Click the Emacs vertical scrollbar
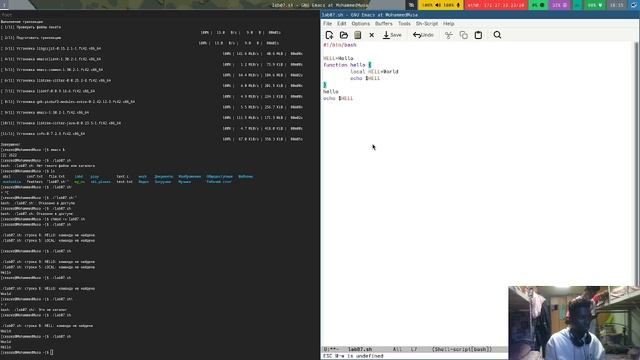 [637, 163]
